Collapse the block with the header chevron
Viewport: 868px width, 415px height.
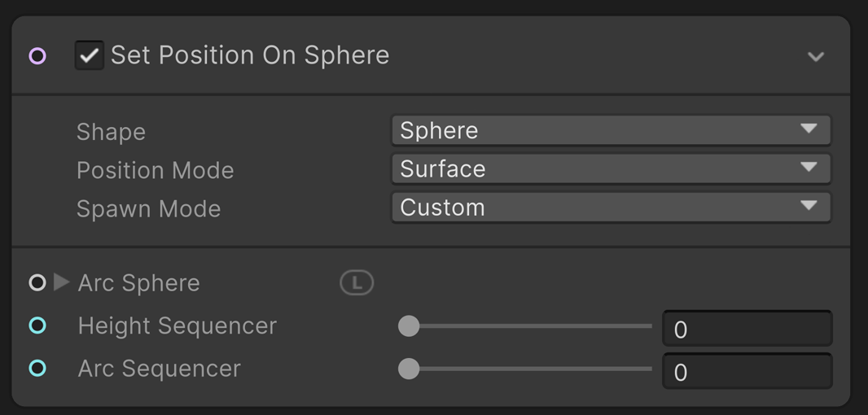pyautogui.click(x=815, y=57)
